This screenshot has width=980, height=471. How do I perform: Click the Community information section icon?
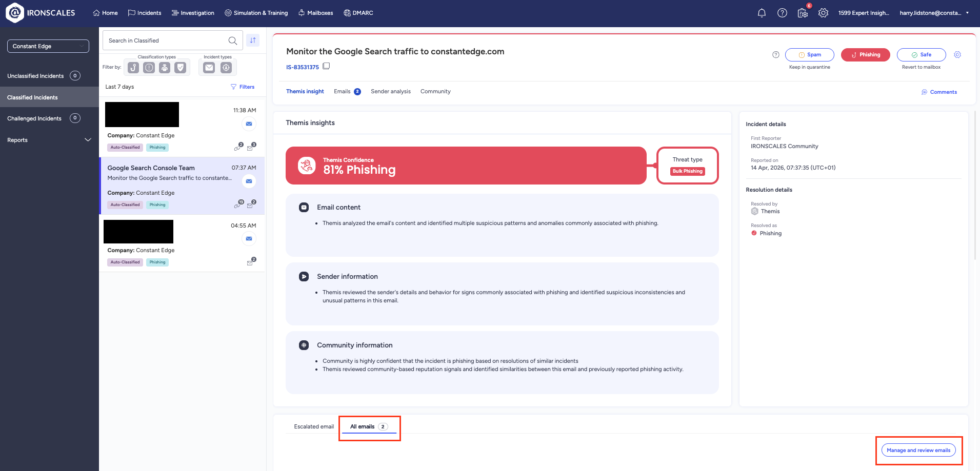tap(304, 345)
